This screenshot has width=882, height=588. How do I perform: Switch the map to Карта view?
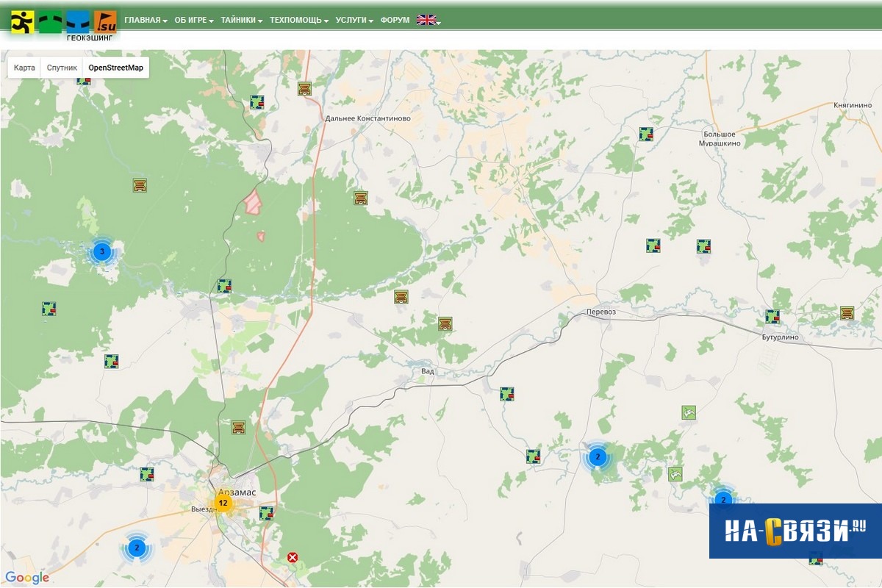click(24, 68)
